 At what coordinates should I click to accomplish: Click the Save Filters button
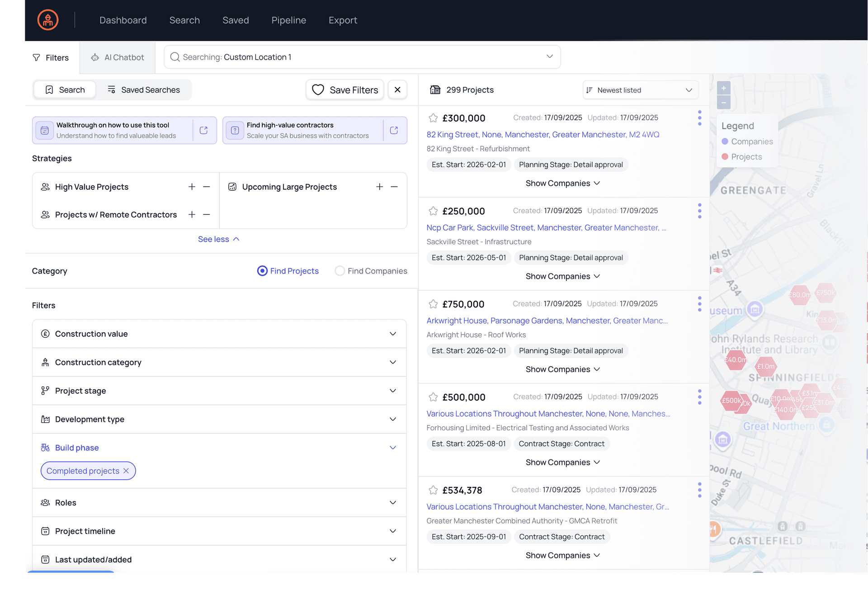tap(345, 90)
